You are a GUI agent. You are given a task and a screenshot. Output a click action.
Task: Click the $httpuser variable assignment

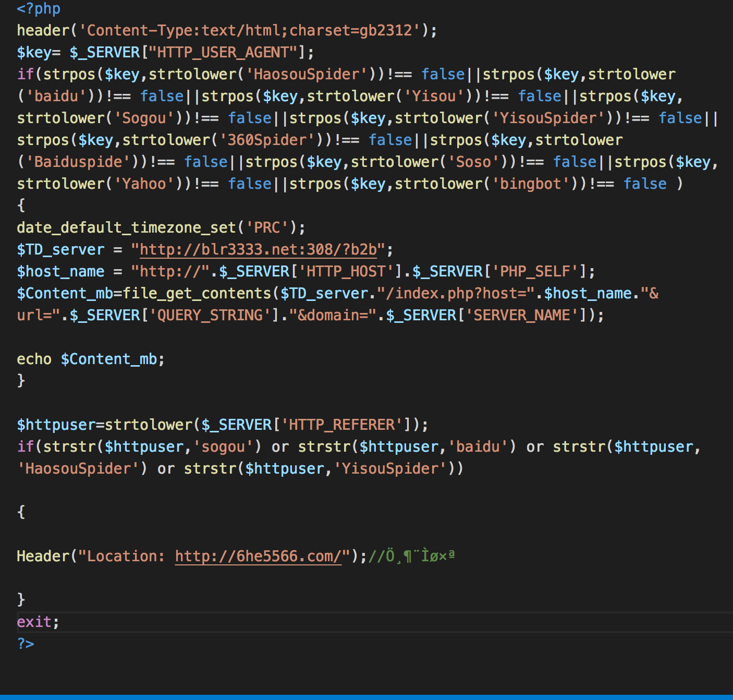(x=56, y=425)
